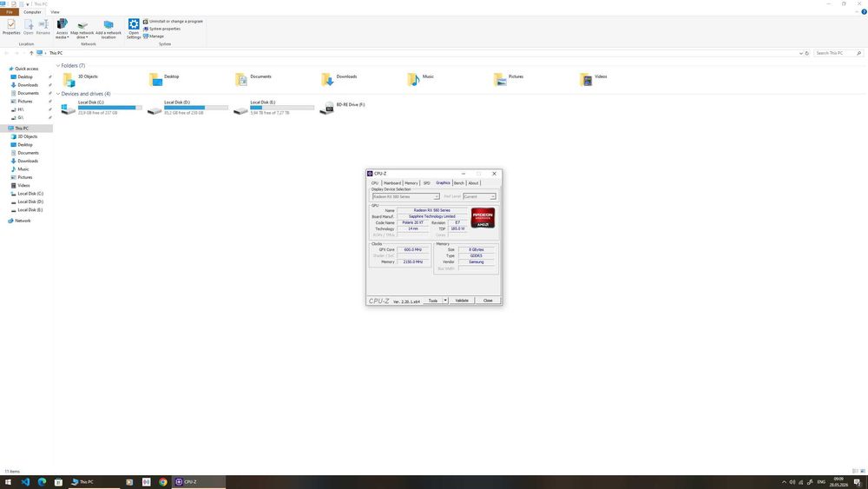The image size is (868, 489).
Task: Open the quick access toolbar customize arrow
Action: pyautogui.click(x=28, y=3)
